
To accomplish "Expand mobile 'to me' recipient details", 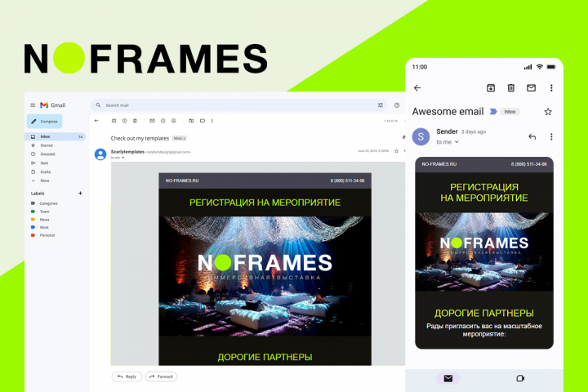I will (457, 142).
